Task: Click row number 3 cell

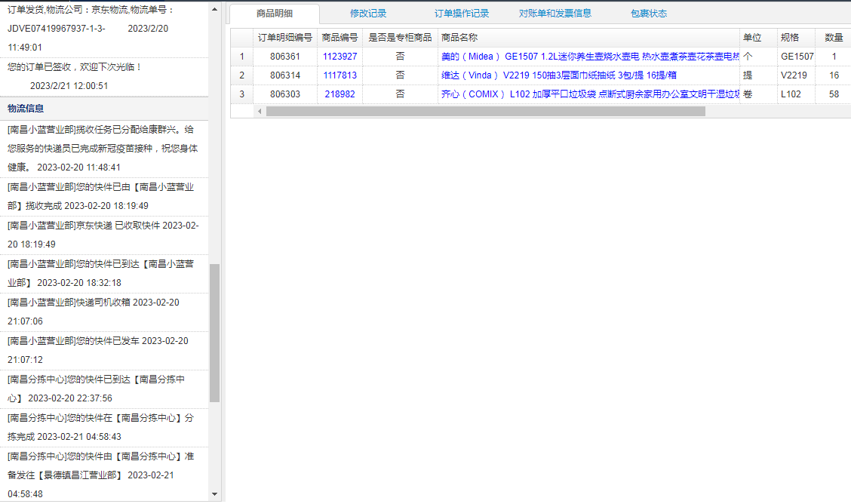Action: pyautogui.click(x=242, y=94)
